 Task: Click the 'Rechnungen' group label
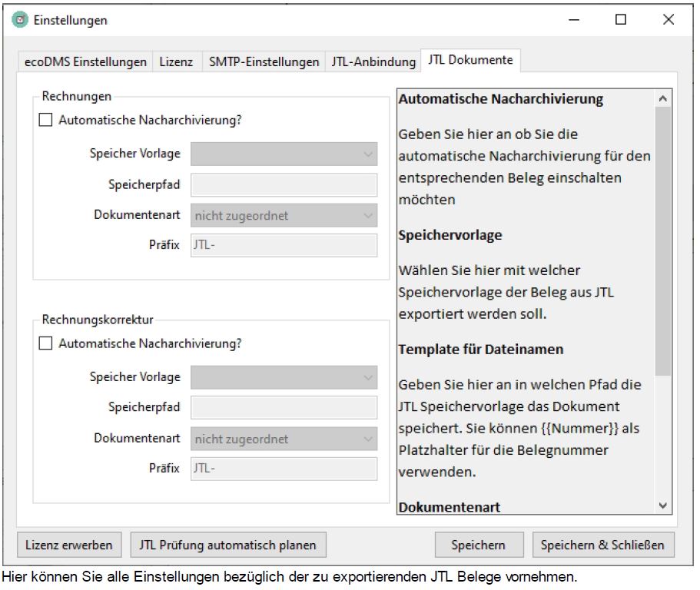pos(76,96)
